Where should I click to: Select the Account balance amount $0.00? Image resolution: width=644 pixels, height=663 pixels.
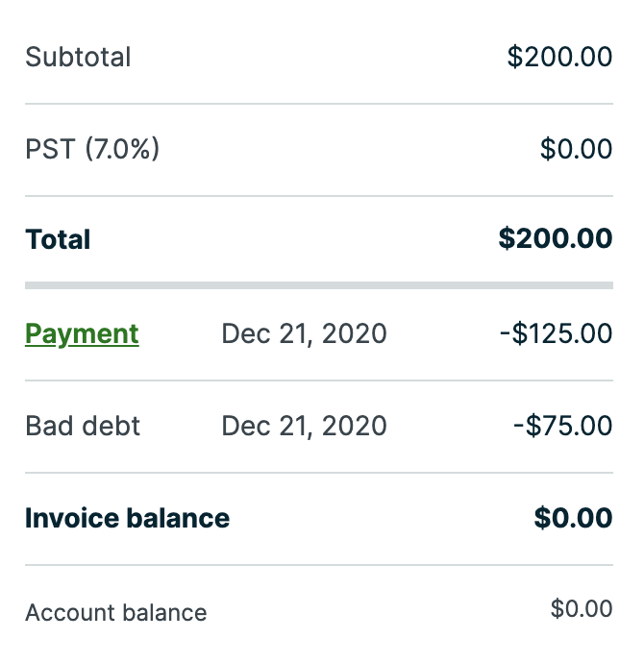point(581,608)
